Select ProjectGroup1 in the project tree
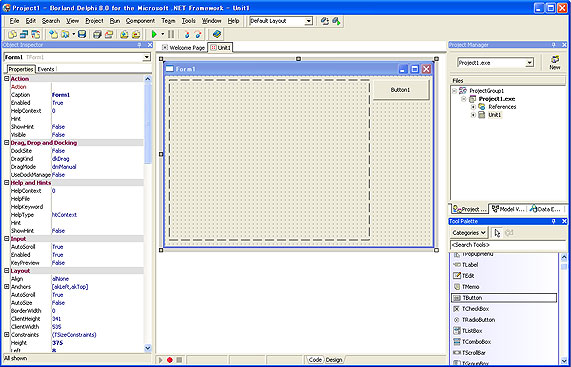The width and height of the screenshot is (571, 367). (x=486, y=91)
